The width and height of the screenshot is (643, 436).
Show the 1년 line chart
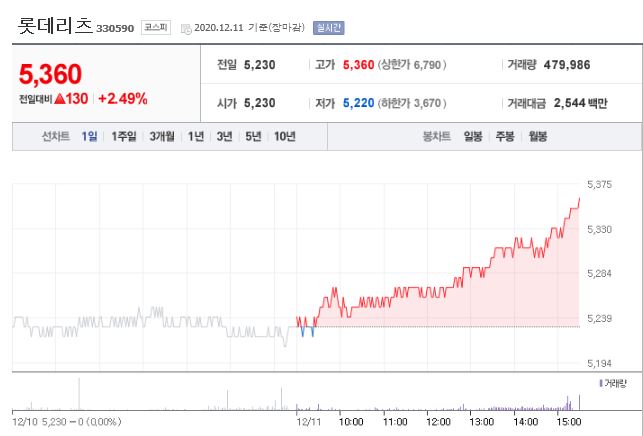click(196, 136)
